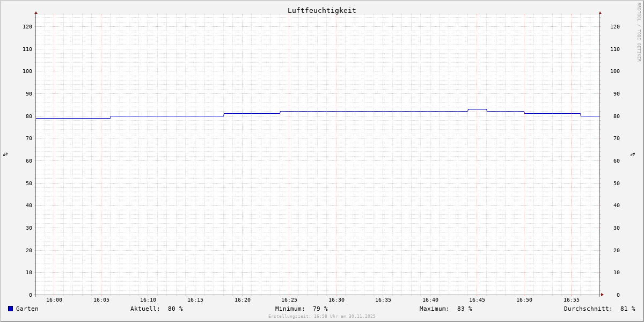Click the 16:55 time axis label
Viewport: 644px width, 322px height.
point(572,299)
